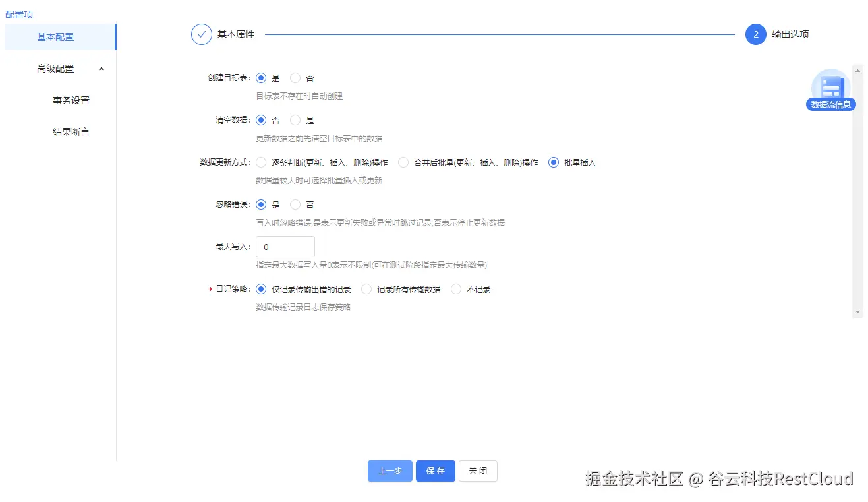Image resolution: width=868 pixels, height=502 pixels.
Task: Select 不记录 for 日记策略
Action: pyautogui.click(x=456, y=288)
